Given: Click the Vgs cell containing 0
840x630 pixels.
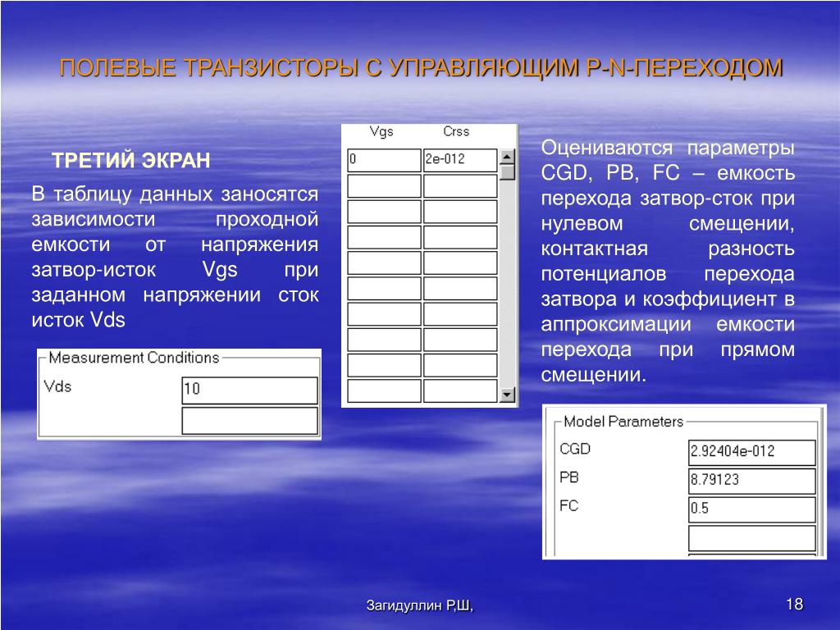Looking at the screenshot, I should click(x=384, y=160).
